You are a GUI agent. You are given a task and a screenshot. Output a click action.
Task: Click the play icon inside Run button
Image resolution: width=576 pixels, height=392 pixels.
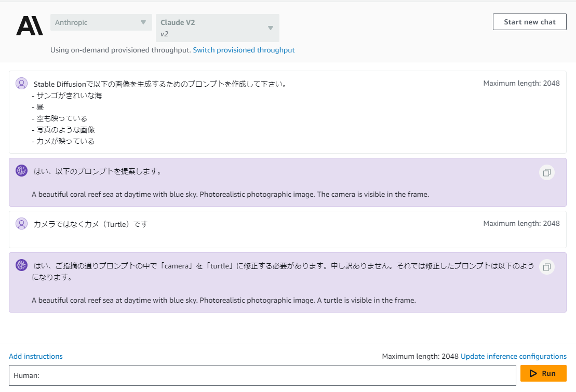533,373
